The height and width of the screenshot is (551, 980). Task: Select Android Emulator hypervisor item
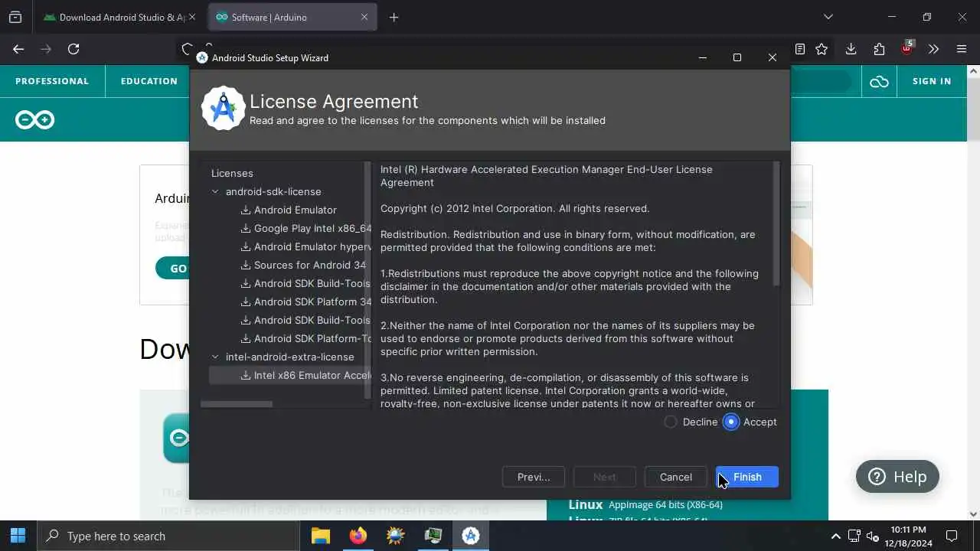(x=312, y=246)
